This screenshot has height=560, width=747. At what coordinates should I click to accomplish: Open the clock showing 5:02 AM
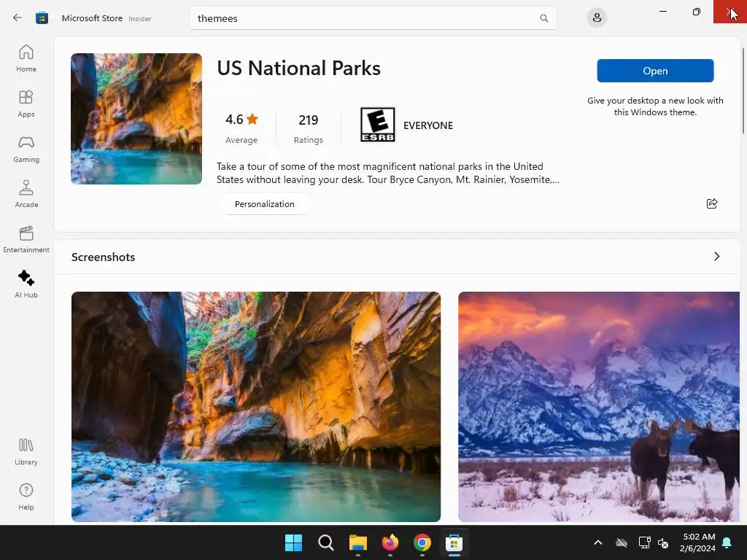(x=697, y=542)
